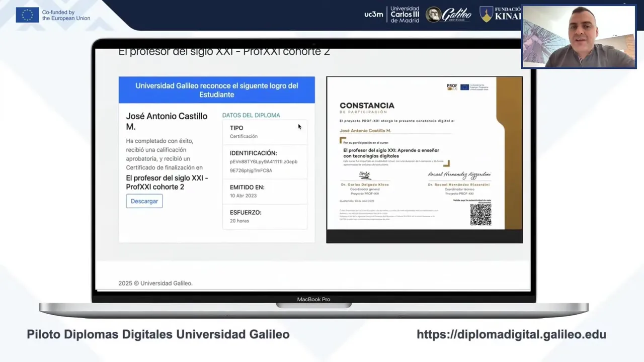This screenshot has width=644, height=362.
Task: Click the 'DATOS DEL DIPLOMA' heading
Action: pos(251,115)
